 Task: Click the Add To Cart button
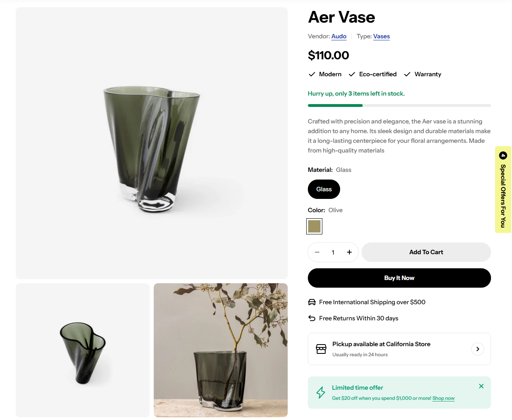426,252
